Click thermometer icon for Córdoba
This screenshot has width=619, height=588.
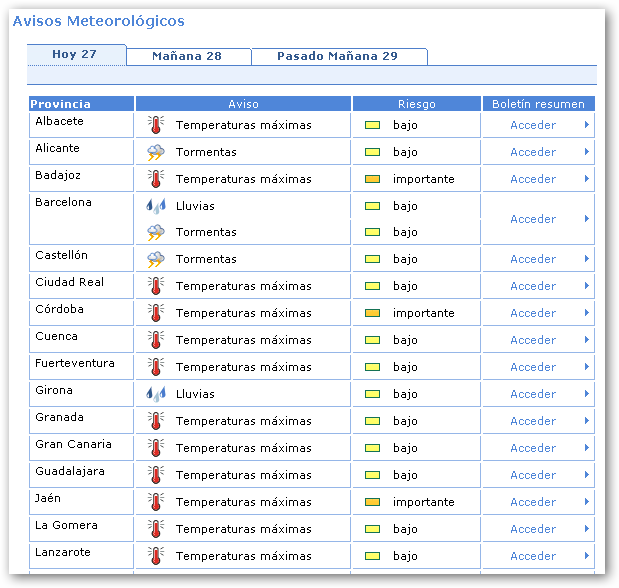pos(155,313)
